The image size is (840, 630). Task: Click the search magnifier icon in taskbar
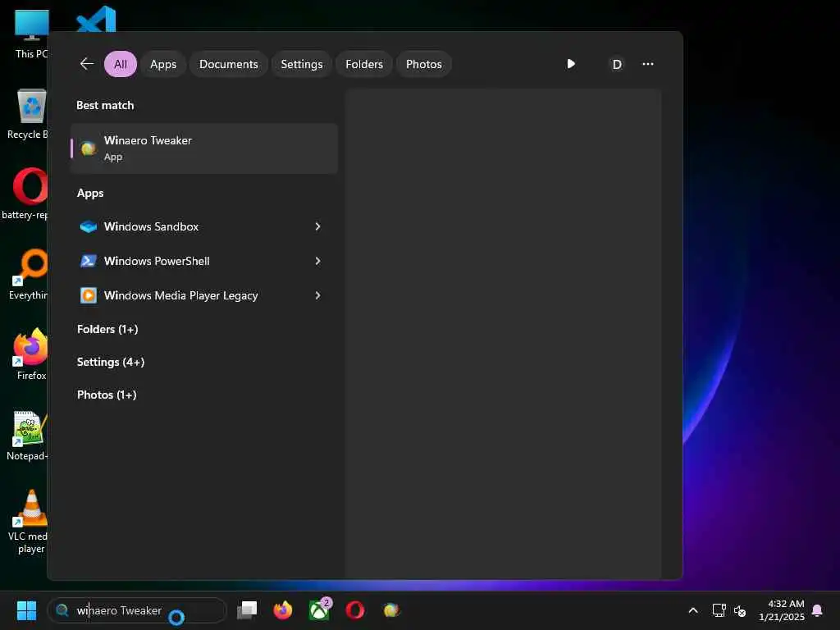coord(62,610)
